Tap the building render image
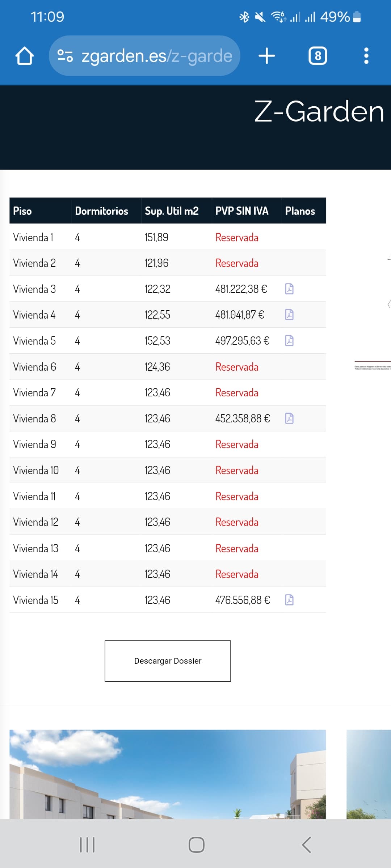 pyautogui.click(x=168, y=774)
